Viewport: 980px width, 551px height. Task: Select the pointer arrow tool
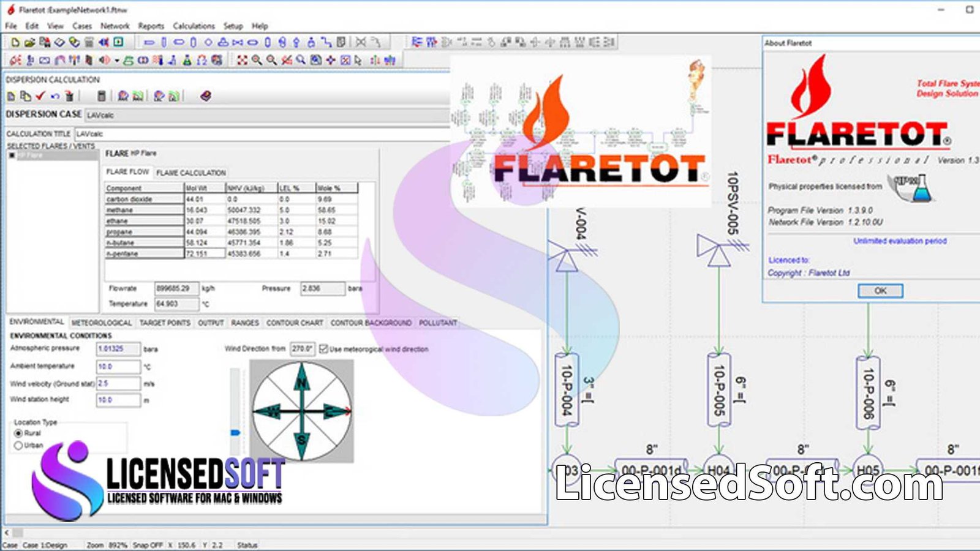(358, 60)
